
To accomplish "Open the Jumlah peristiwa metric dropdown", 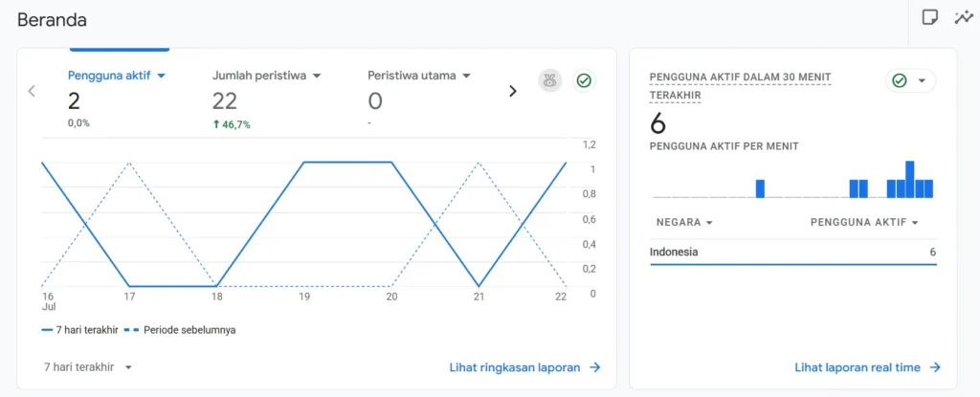I will click(266, 76).
